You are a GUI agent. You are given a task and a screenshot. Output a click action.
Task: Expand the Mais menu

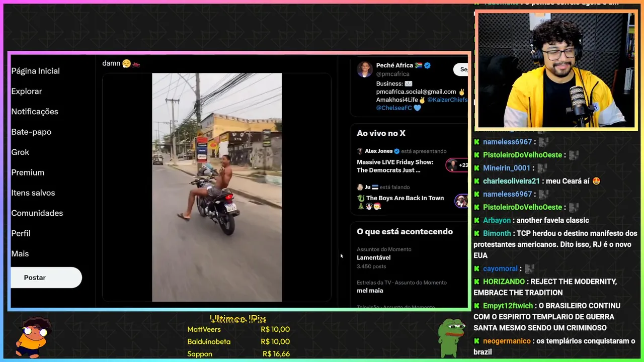[x=20, y=254]
